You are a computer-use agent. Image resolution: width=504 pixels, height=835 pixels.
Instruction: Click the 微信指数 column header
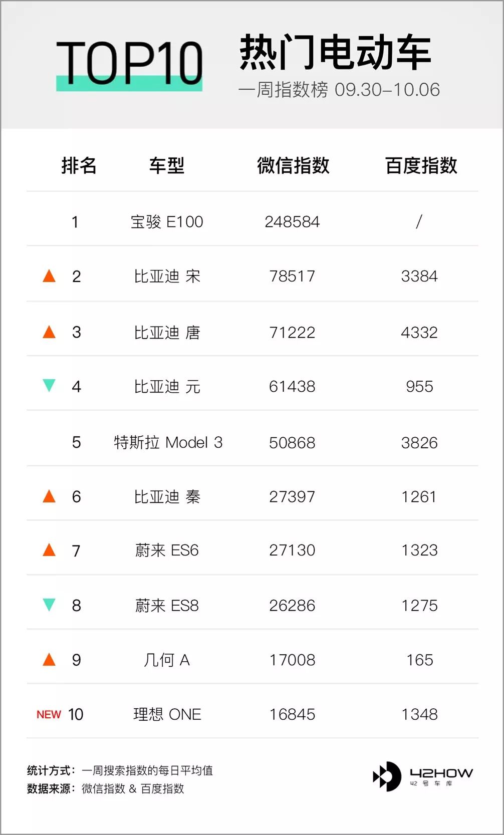[x=293, y=165]
